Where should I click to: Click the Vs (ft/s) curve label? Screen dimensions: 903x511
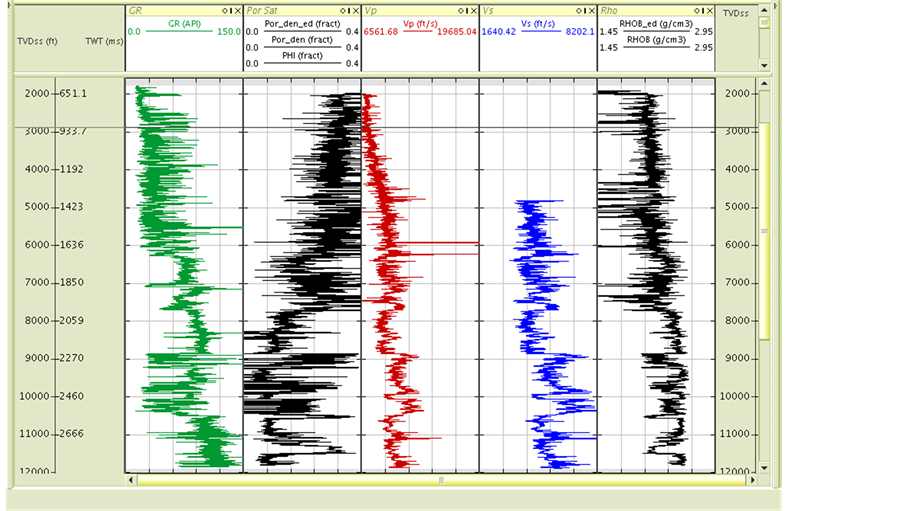click(539, 23)
